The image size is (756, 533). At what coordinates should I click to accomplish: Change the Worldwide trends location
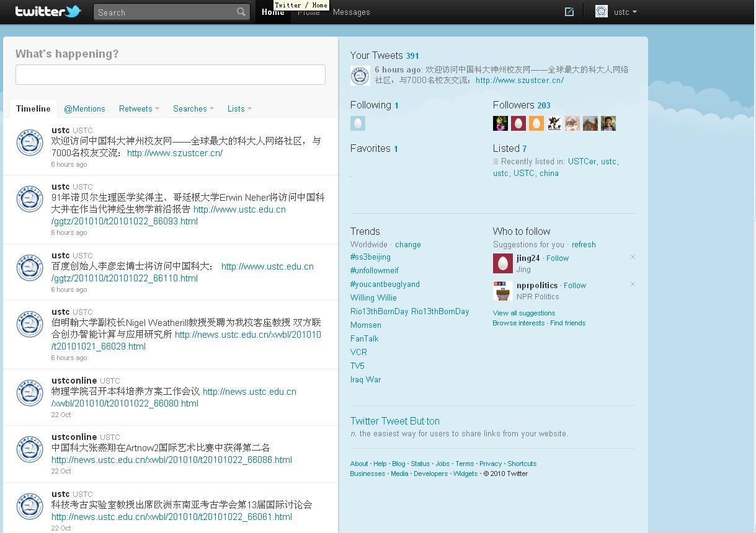coord(407,245)
